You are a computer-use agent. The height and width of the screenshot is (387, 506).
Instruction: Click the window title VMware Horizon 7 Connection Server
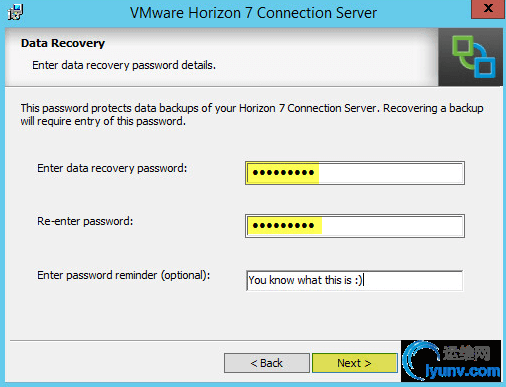coord(253,13)
